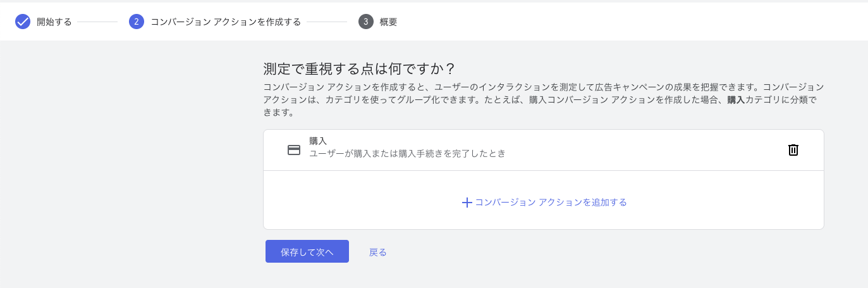868x288 pixels.
Task: Click the completed checkmark icon for 開始する
Action: [23, 22]
